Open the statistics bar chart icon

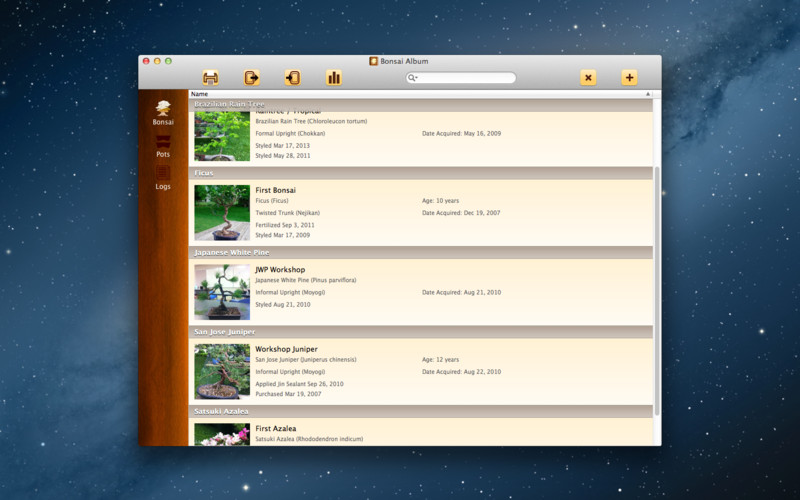(334, 78)
